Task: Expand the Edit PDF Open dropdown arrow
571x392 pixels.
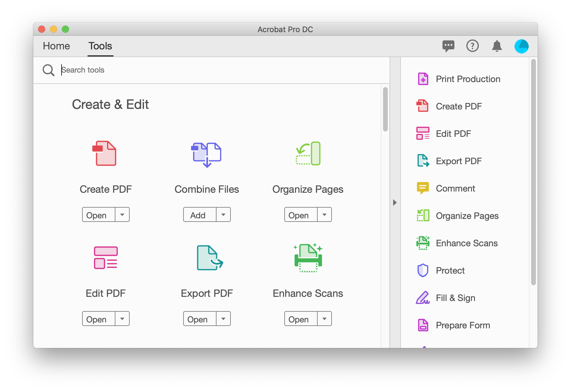Action: coord(122,319)
